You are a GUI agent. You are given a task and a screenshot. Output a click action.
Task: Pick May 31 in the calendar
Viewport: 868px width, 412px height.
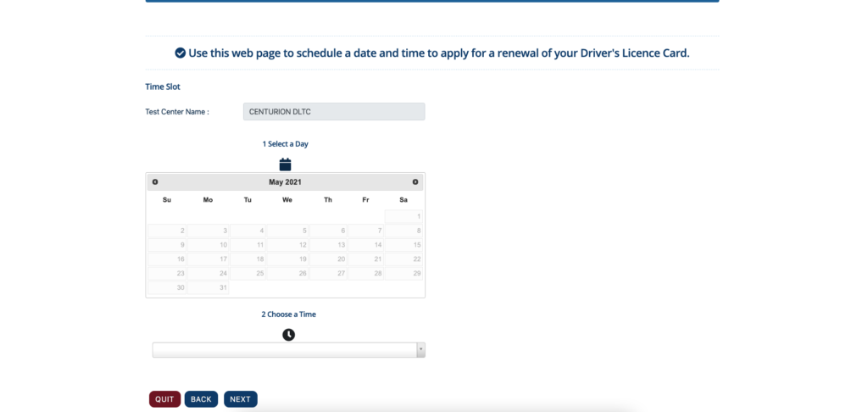click(209, 288)
